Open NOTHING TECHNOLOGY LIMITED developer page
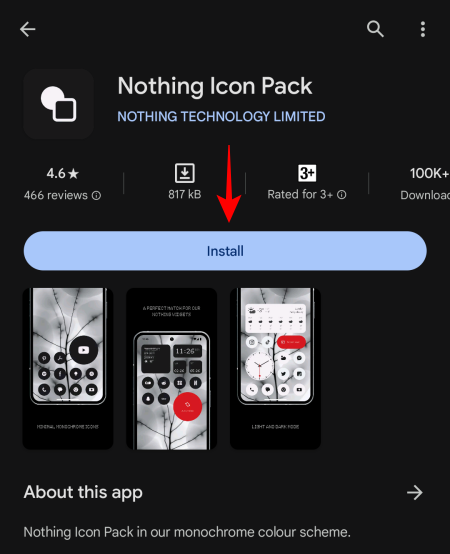 coord(221,117)
